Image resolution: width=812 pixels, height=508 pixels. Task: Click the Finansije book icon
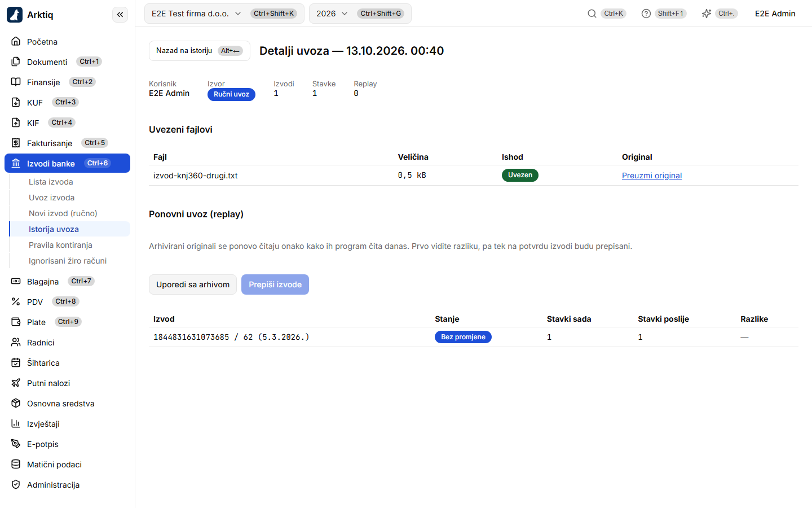point(16,82)
